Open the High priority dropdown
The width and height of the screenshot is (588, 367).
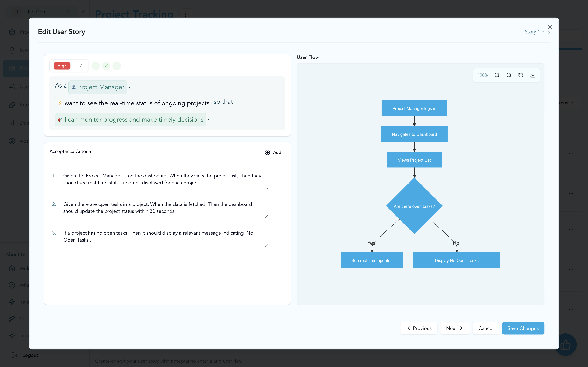pos(69,66)
